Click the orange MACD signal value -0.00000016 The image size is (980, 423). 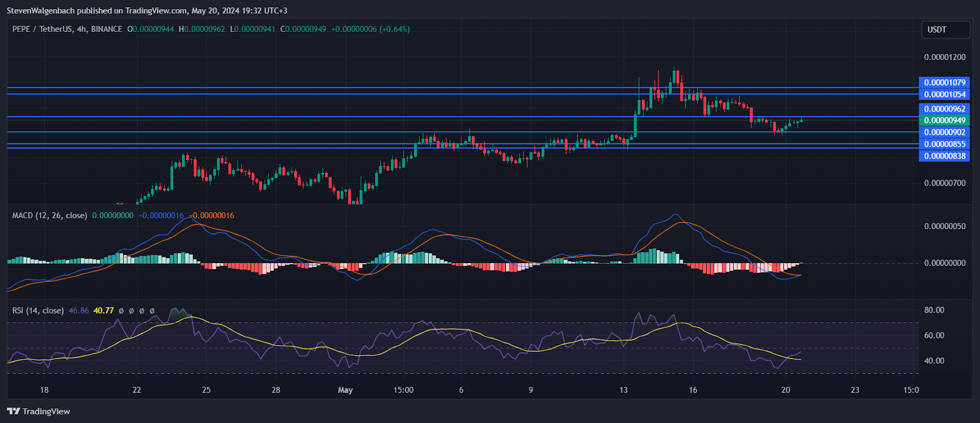[x=211, y=215]
